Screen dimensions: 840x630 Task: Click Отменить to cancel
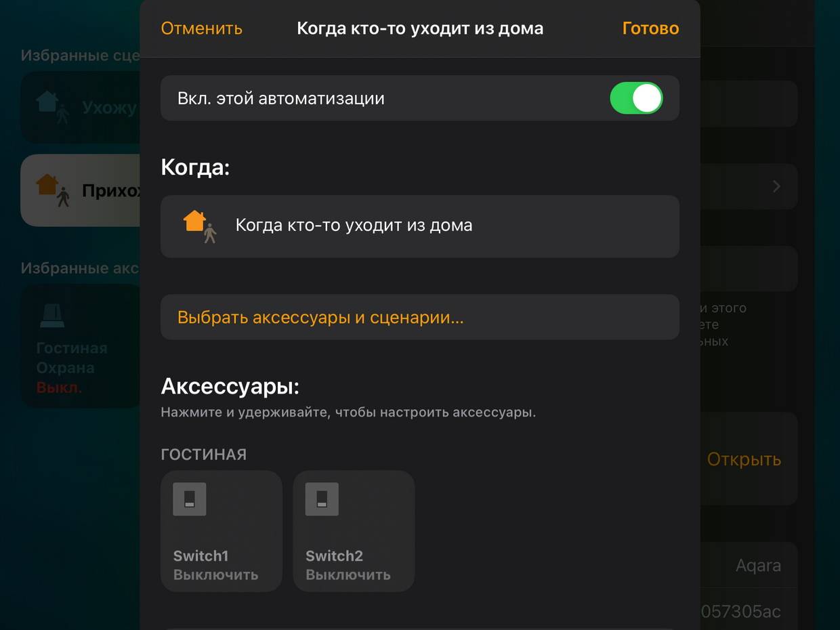201,28
